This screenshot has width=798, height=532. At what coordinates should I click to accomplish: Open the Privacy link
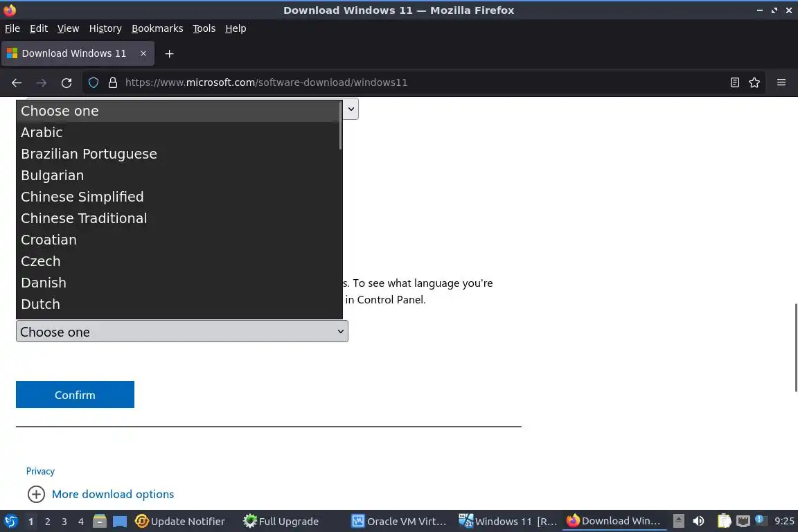(40, 471)
